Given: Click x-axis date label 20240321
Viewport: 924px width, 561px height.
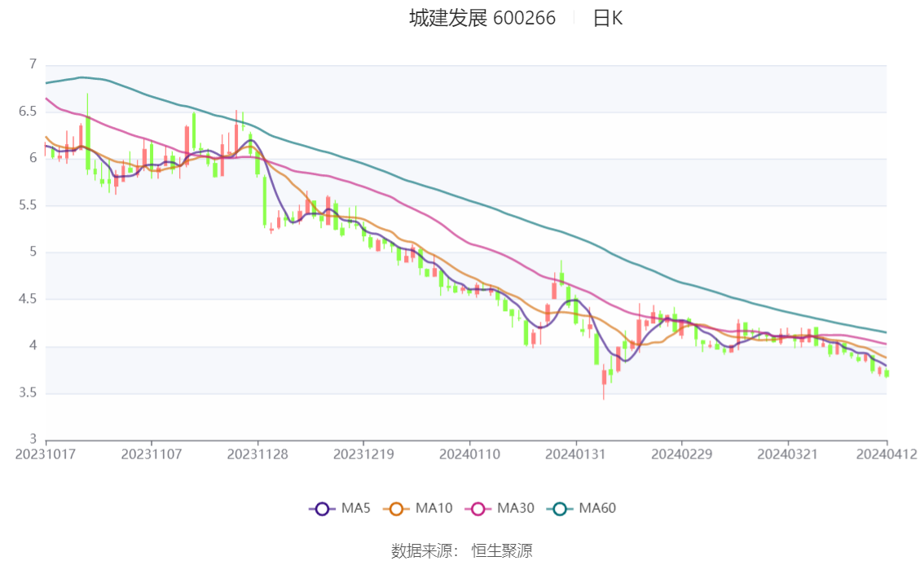Looking at the screenshot, I should [788, 454].
